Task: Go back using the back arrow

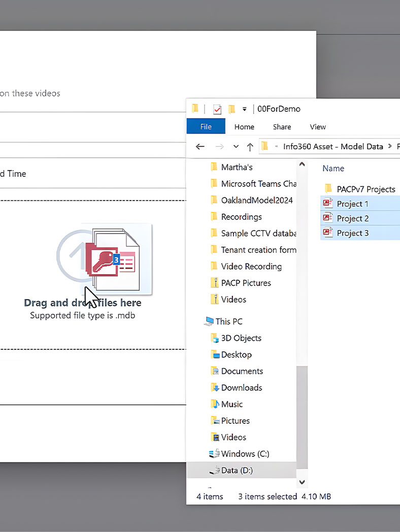Action: click(x=200, y=147)
